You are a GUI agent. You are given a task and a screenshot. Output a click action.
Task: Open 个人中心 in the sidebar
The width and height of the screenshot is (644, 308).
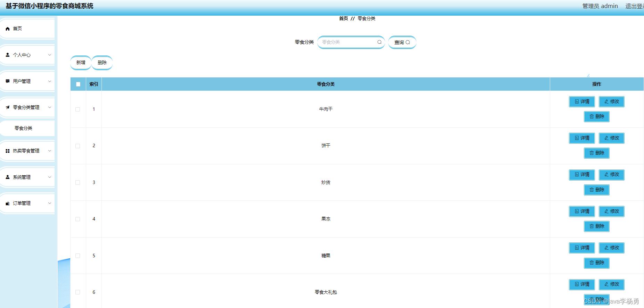tap(27, 55)
